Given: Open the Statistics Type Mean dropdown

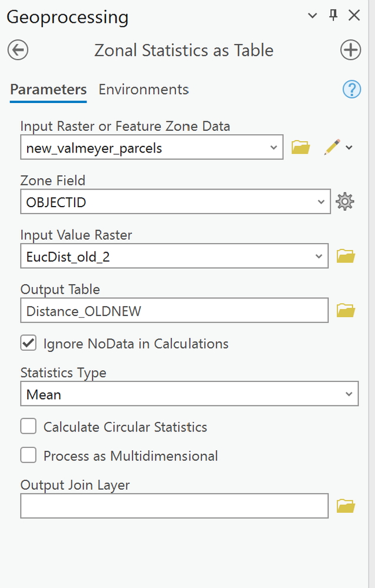Looking at the screenshot, I should tap(349, 394).
